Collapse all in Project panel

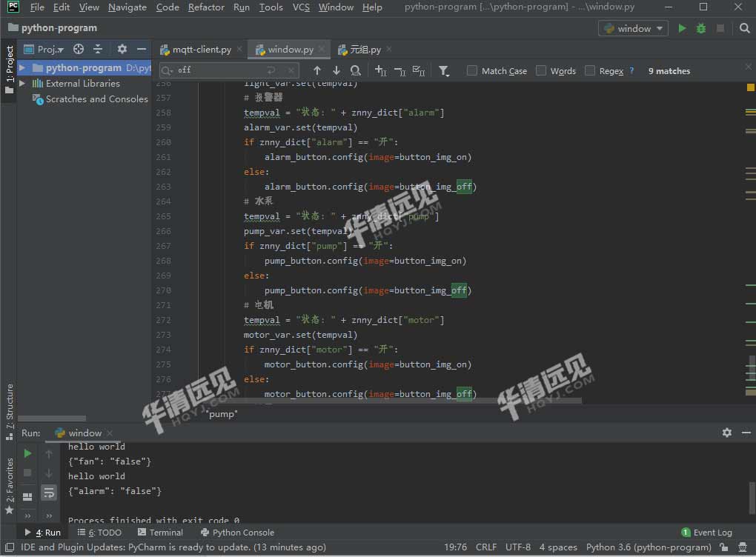98,49
